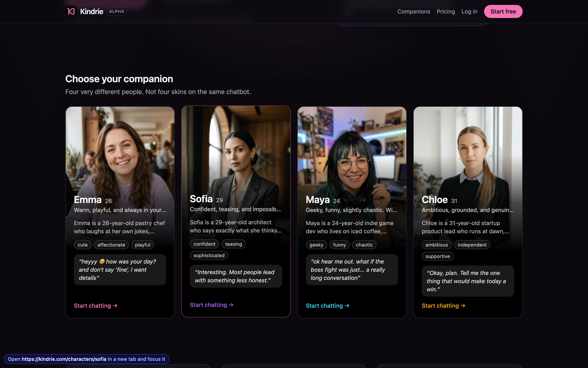Click the 'funny' tag
The width and height of the screenshot is (588, 368).
[x=340, y=245]
